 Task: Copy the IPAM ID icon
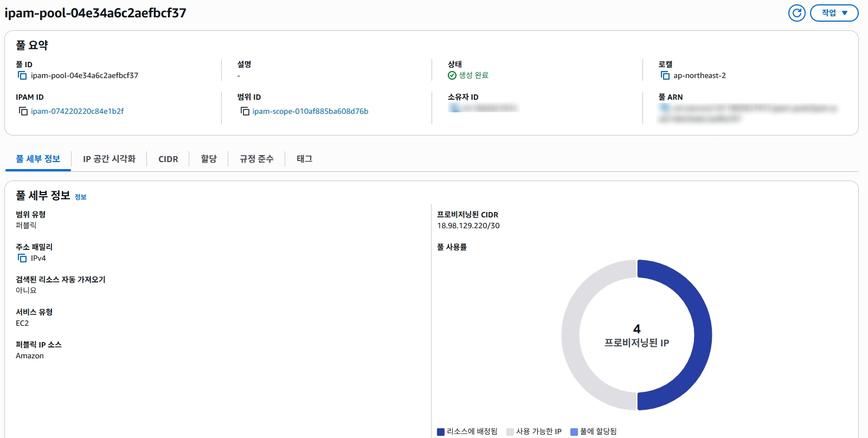[23, 111]
